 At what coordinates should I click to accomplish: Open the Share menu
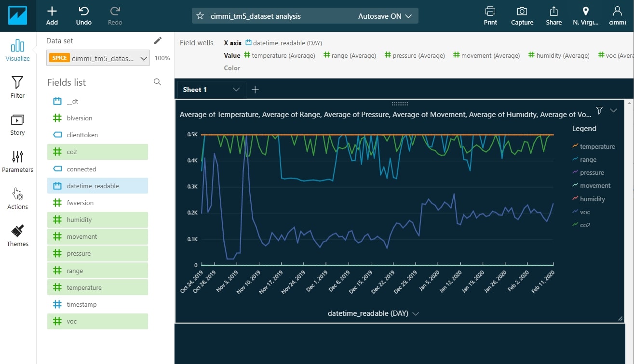click(553, 15)
